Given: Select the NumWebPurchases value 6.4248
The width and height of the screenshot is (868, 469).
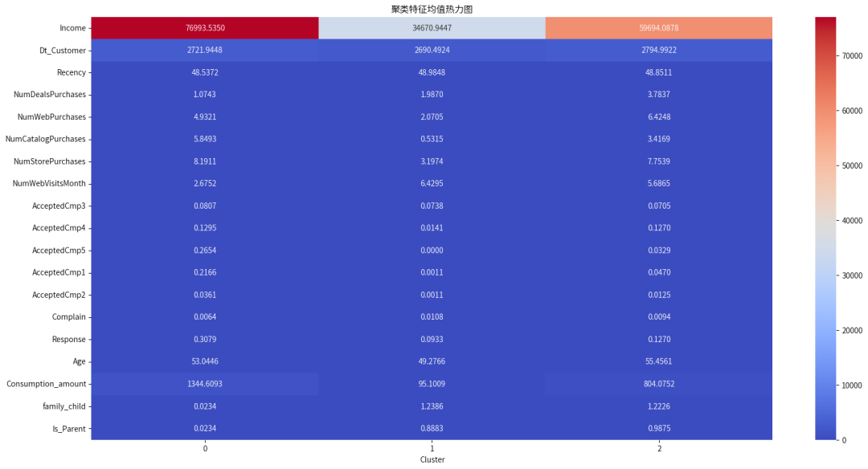Looking at the screenshot, I should click(x=659, y=116).
